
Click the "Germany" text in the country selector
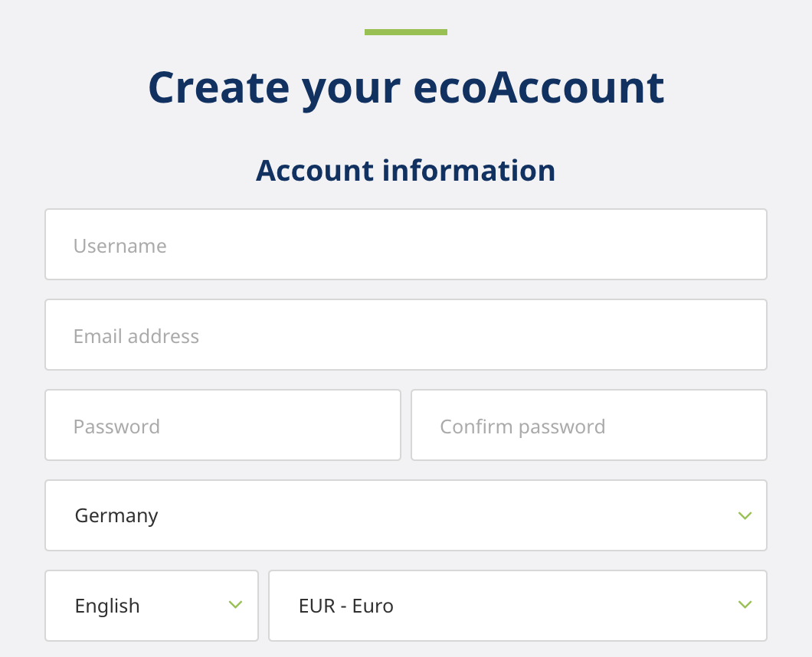(116, 516)
